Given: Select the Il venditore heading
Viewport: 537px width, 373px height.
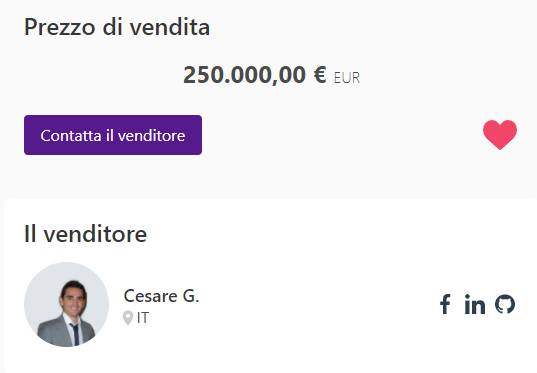Looking at the screenshot, I should 85,234.
